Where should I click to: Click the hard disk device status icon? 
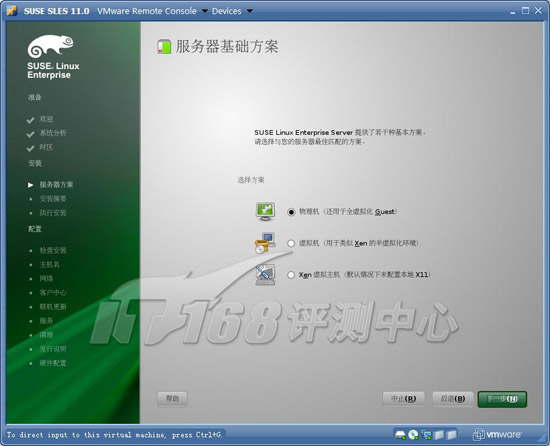coord(400,435)
